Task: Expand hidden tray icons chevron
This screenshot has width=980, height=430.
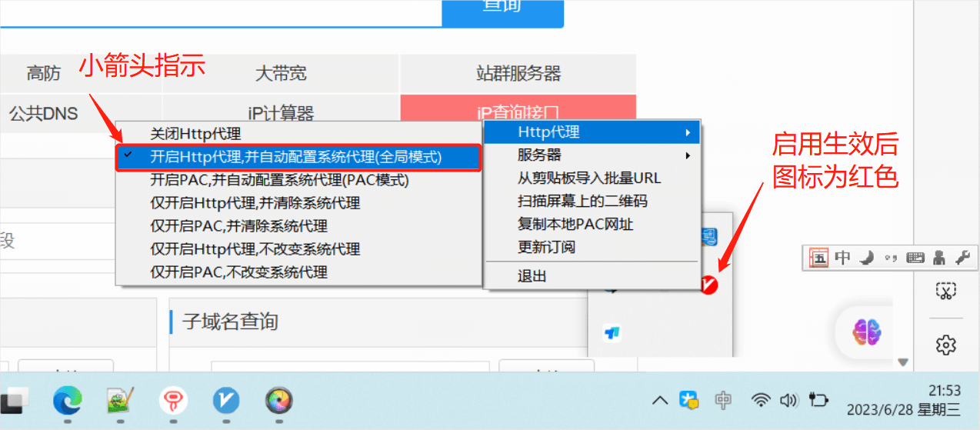Action: click(x=660, y=400)
